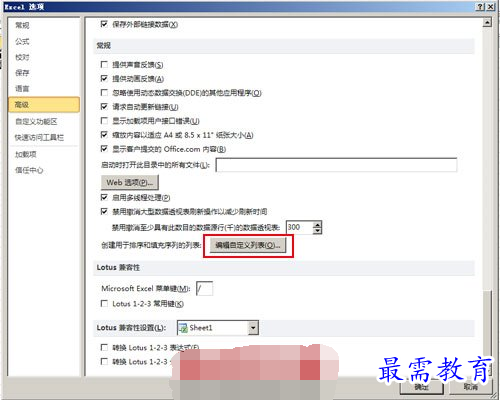
Task: Open 自定义功能区 settings
Action: coord(36,121)
